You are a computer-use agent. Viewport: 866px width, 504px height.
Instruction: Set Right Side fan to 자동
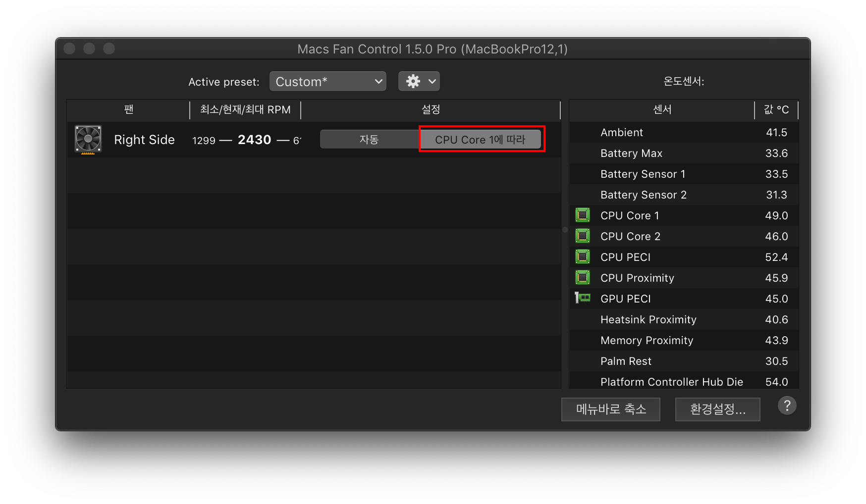(x=369, y=140)
